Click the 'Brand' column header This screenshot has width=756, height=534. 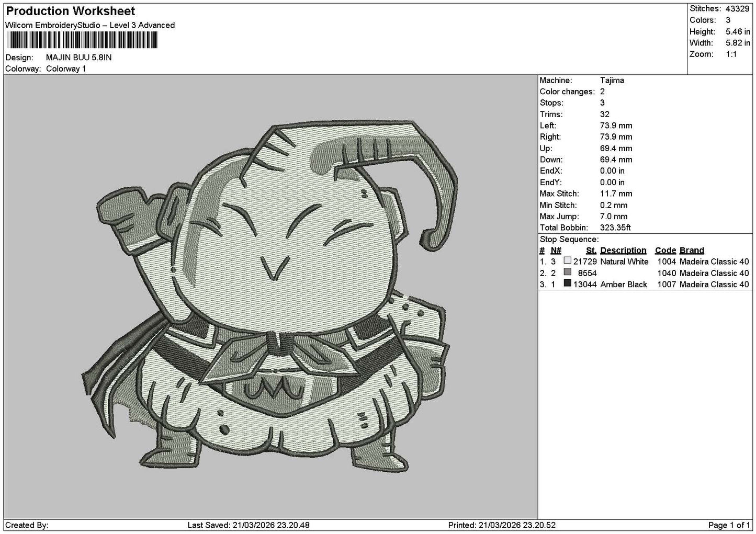click(x=692, y=251)
